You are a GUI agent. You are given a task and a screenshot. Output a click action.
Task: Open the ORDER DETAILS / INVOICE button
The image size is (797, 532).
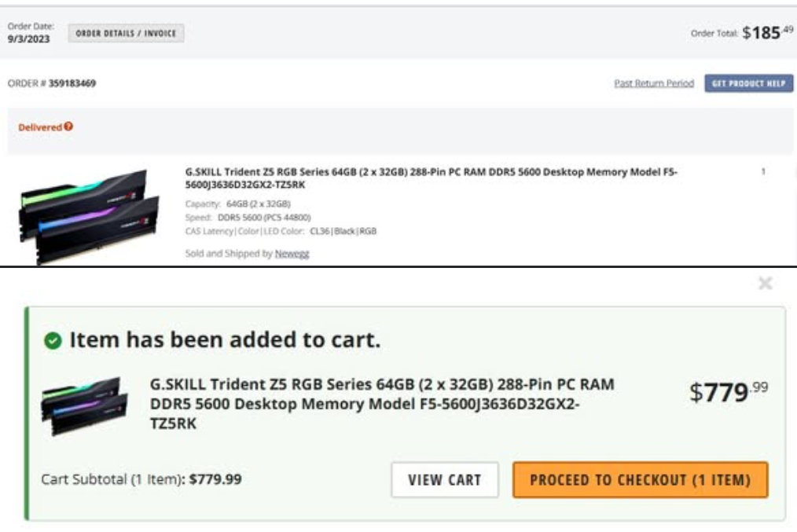[126, 34]
